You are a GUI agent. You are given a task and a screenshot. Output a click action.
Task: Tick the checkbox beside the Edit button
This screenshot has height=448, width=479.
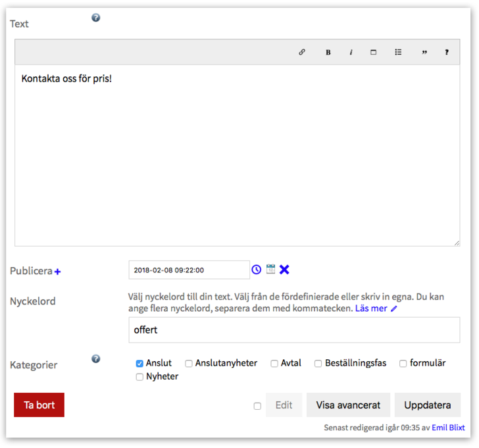click(x=257, y=406)
